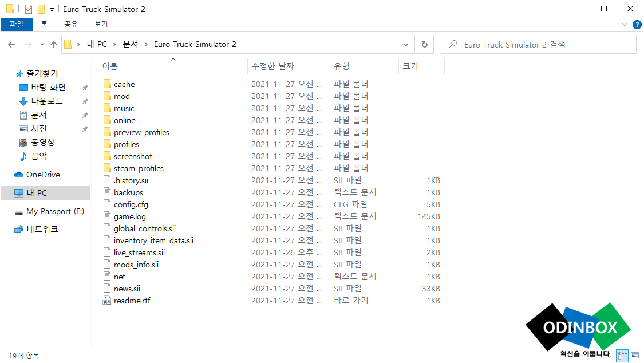This screenshot has width=644, height=363.
Task: Click the .history.sii file icon
Action: (107, 180)
